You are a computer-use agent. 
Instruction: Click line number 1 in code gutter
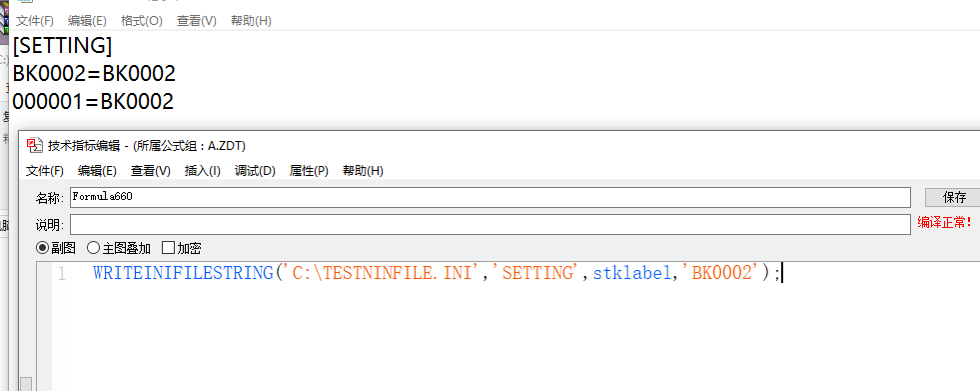(61, 274)
